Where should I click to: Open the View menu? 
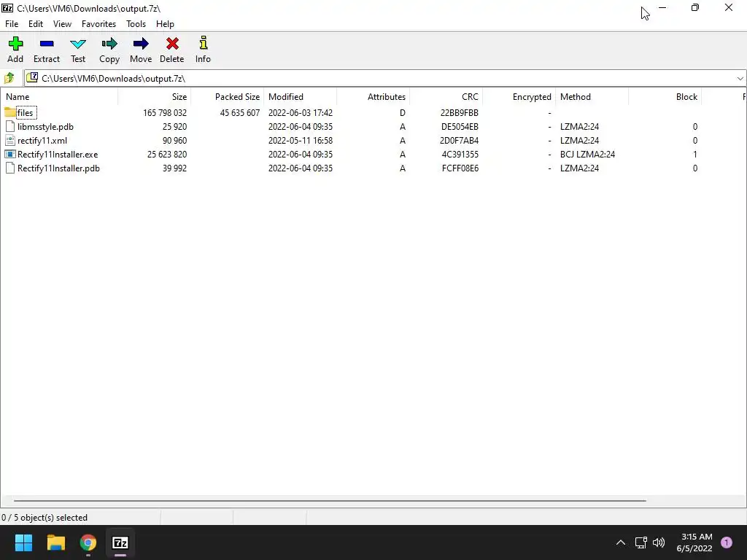pyautogui.click(x=62, y=24)
